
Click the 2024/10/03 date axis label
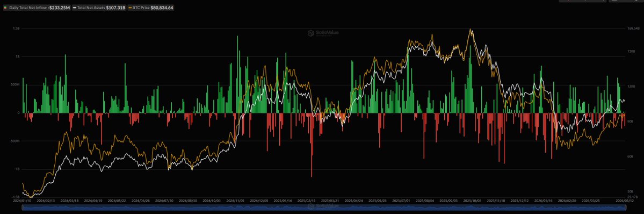(211, 201)
